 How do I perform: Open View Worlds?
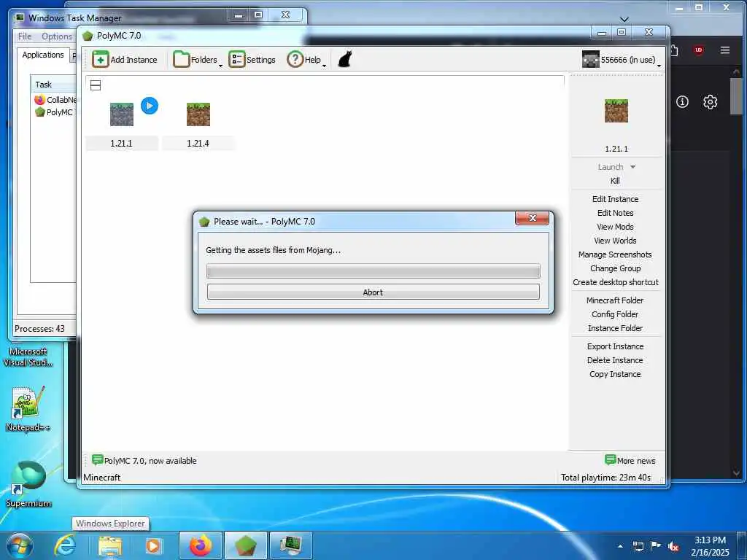[615, 241]
